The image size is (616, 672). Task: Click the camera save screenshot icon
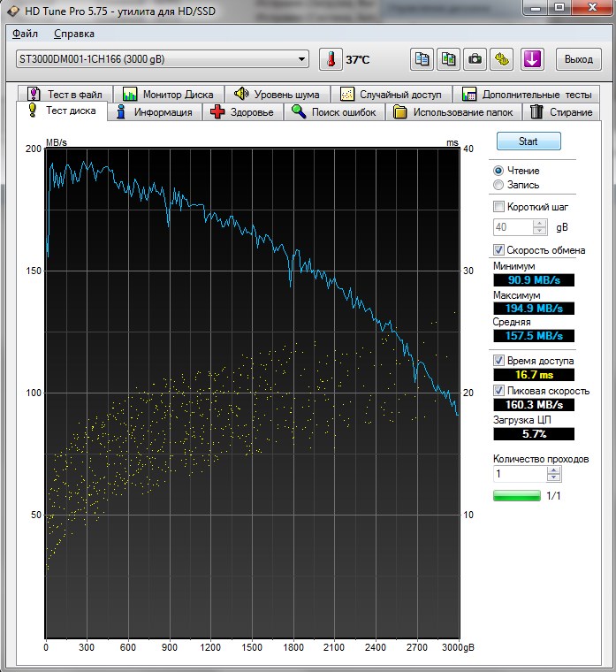click(475, 59)
